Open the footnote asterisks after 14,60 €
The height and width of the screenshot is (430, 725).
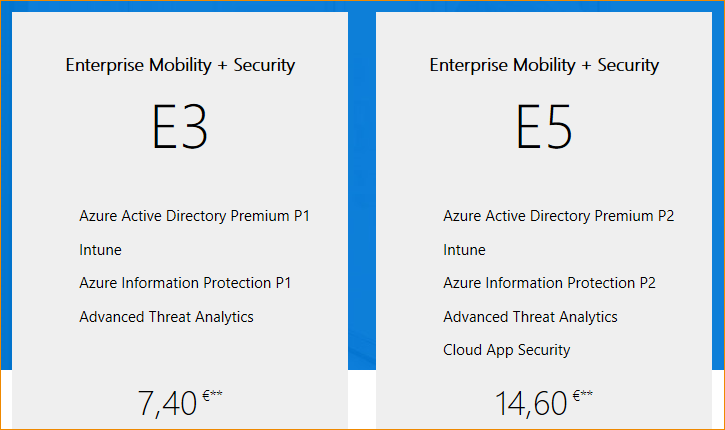point(587,394)
